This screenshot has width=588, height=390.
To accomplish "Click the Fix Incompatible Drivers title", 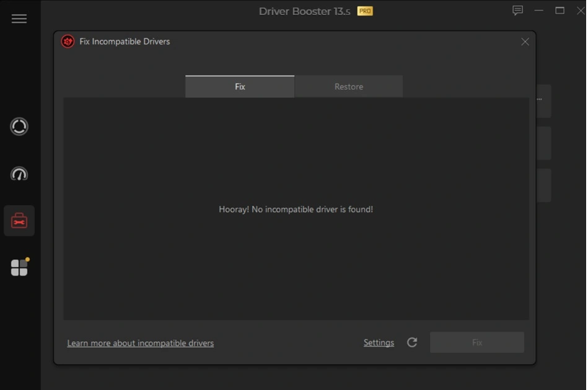I will [125, 42].
